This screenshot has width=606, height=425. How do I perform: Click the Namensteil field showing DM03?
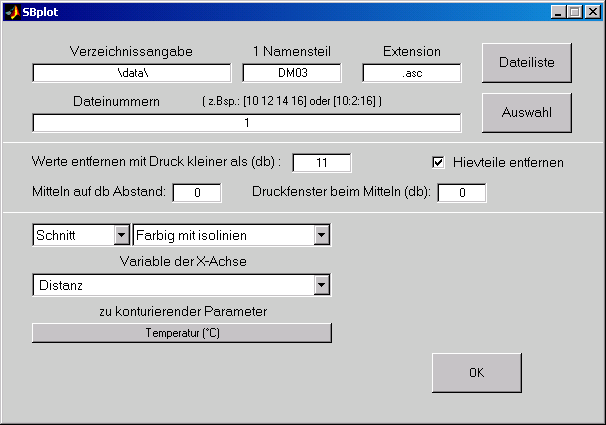(x=292, y=73)
